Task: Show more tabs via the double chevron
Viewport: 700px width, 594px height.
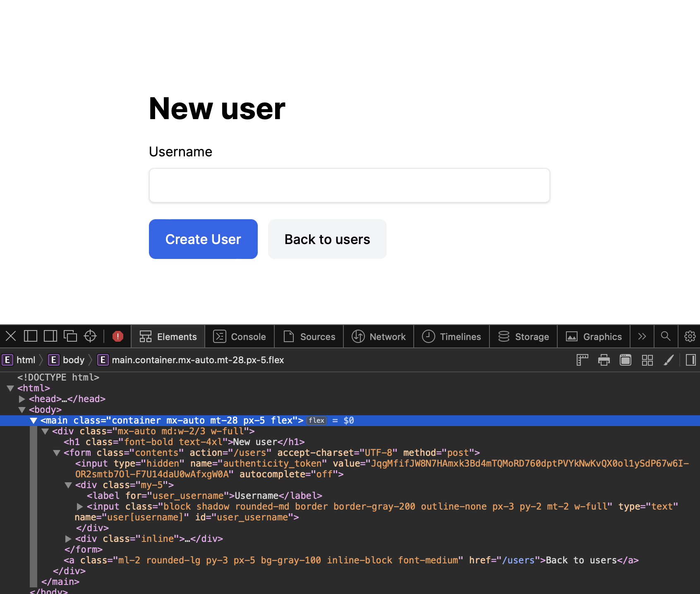Action: [642, 336]
